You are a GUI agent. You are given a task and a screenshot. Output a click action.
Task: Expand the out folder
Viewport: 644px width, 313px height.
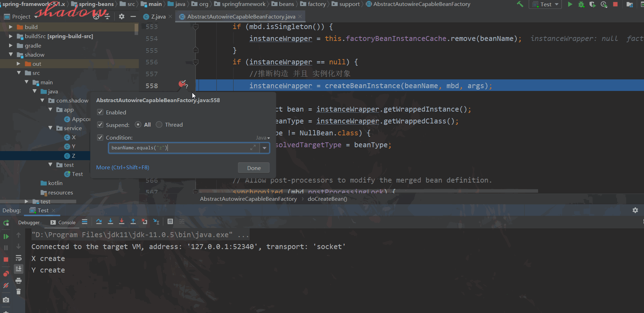[x=19, y=64]
